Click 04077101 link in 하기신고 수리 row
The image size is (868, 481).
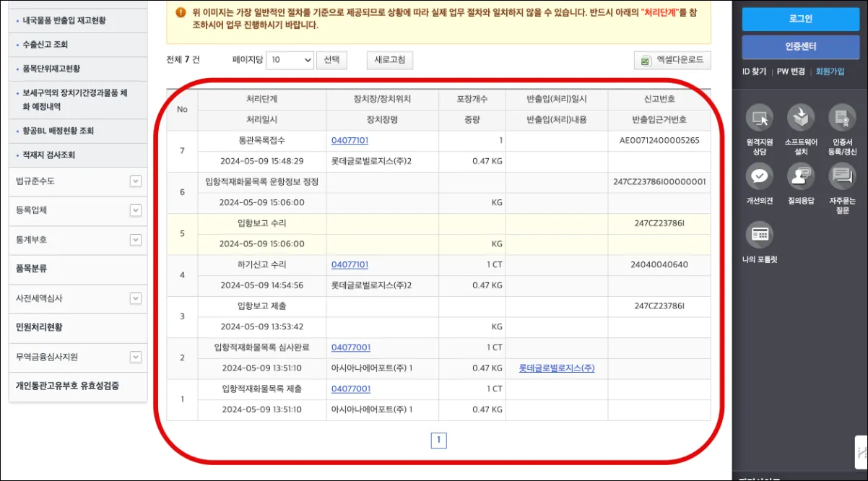[350, 264]
